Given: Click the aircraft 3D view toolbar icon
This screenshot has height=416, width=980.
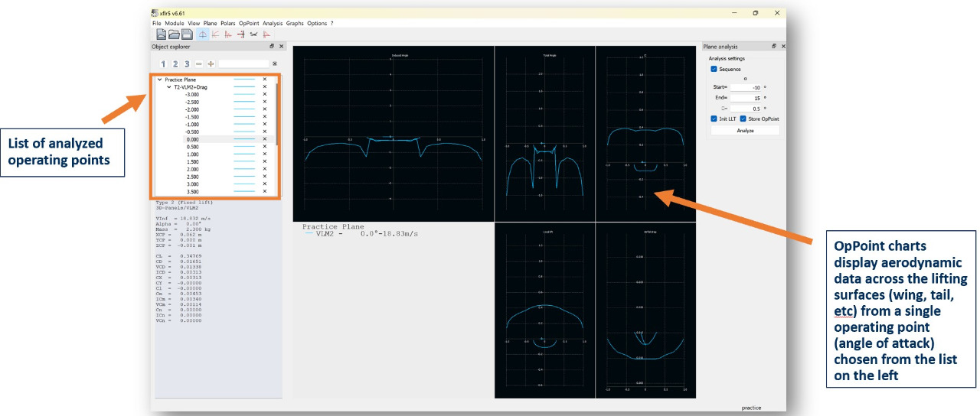Looking at the screenshot, I should coord(253,34).
